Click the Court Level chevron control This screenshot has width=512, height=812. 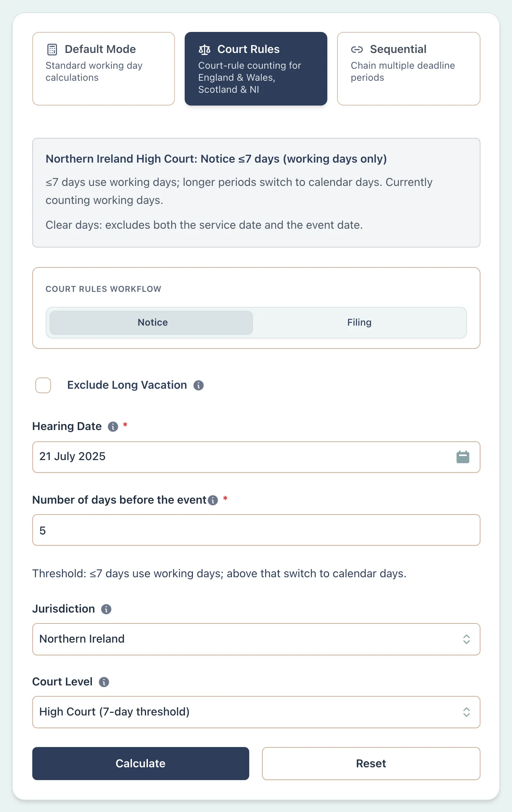pyautogui.click(x=467, y=712)
